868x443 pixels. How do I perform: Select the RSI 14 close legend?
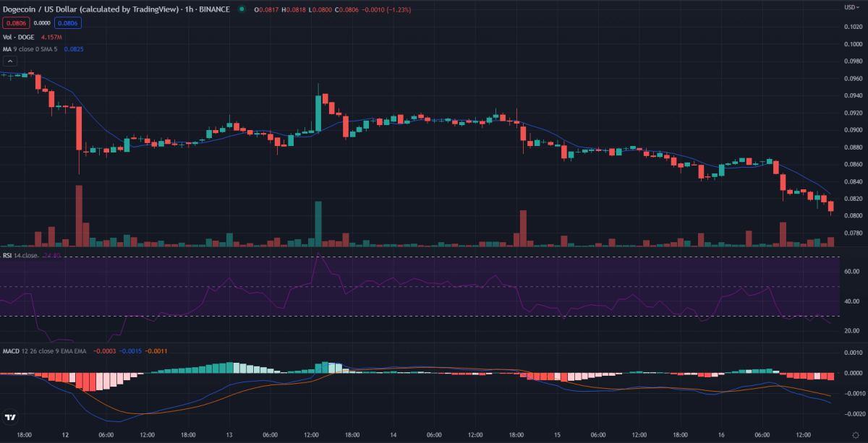pyautogui.click(x=20, y=256)
